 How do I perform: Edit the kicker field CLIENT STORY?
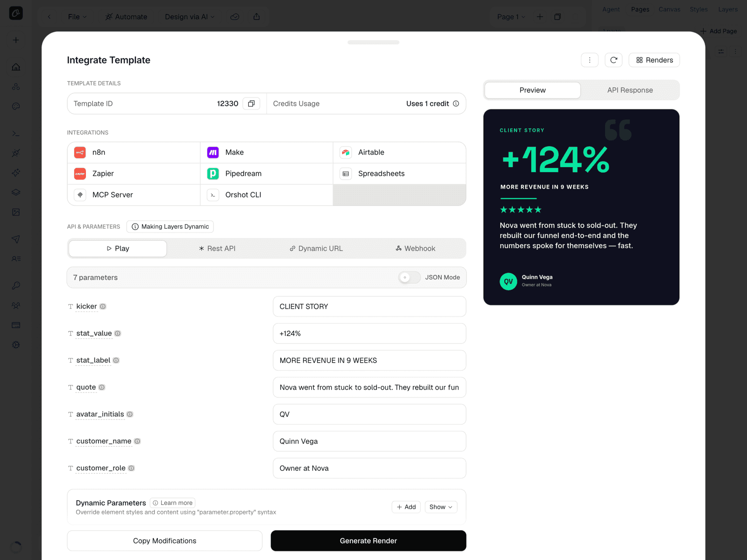coord(369,307)
